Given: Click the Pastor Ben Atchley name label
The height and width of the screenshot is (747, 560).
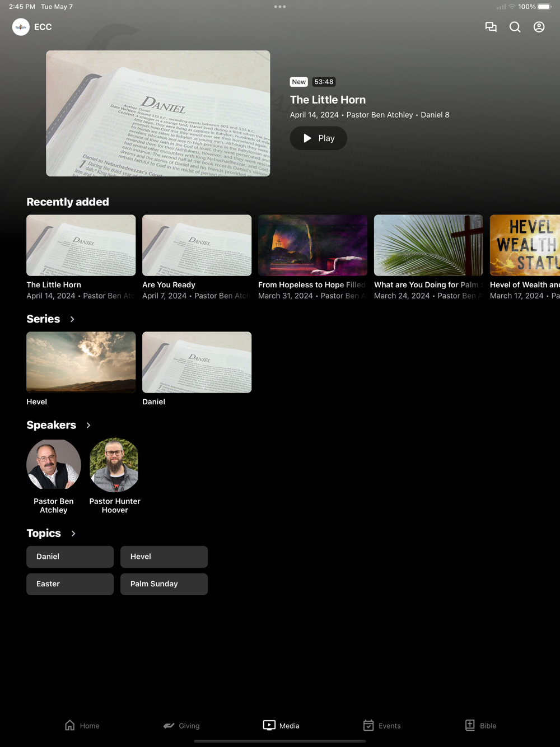Looking at the screenshot, I should [54, 506].
